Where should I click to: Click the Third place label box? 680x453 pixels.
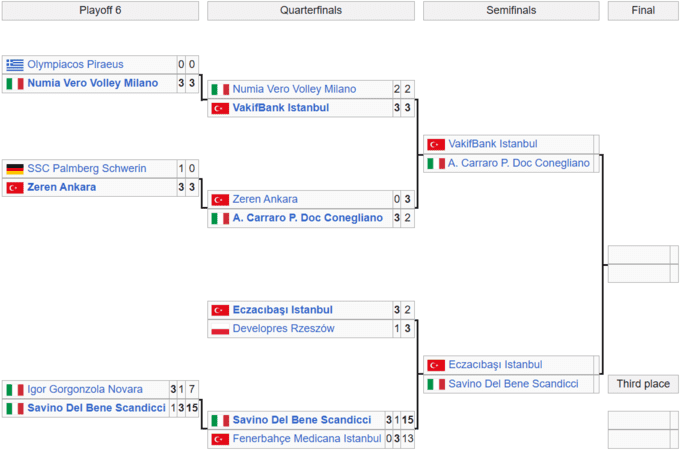(643, 384)
